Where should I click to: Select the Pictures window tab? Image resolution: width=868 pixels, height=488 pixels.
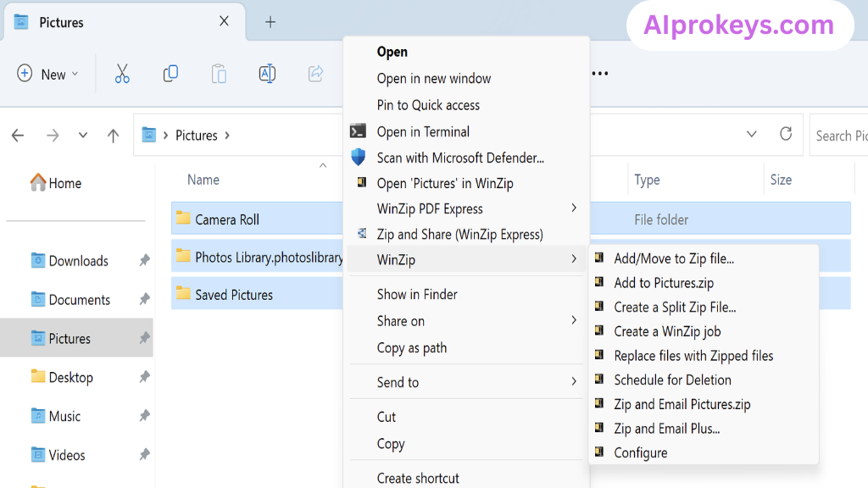click(x=125, y=22)
